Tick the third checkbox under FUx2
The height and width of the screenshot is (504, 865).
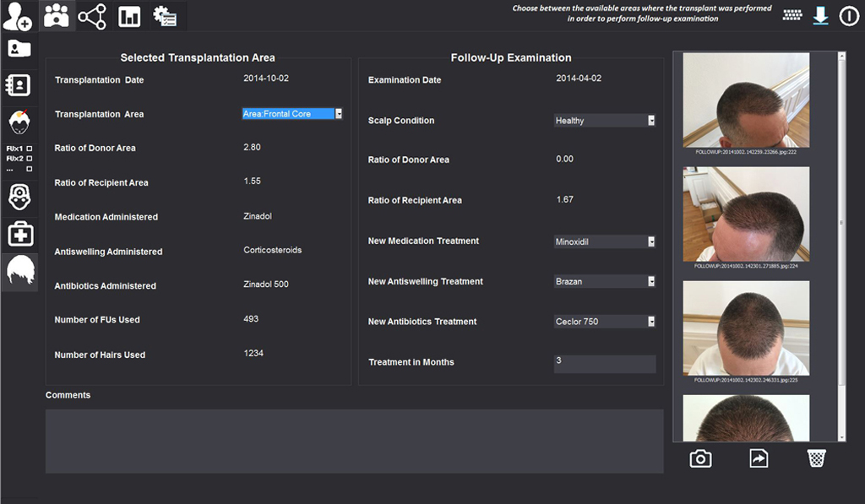30,169
